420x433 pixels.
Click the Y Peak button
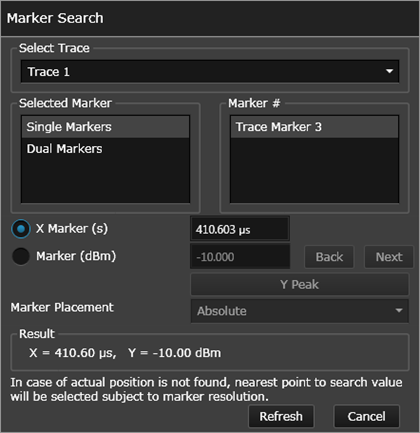click(x=300, y=284)
